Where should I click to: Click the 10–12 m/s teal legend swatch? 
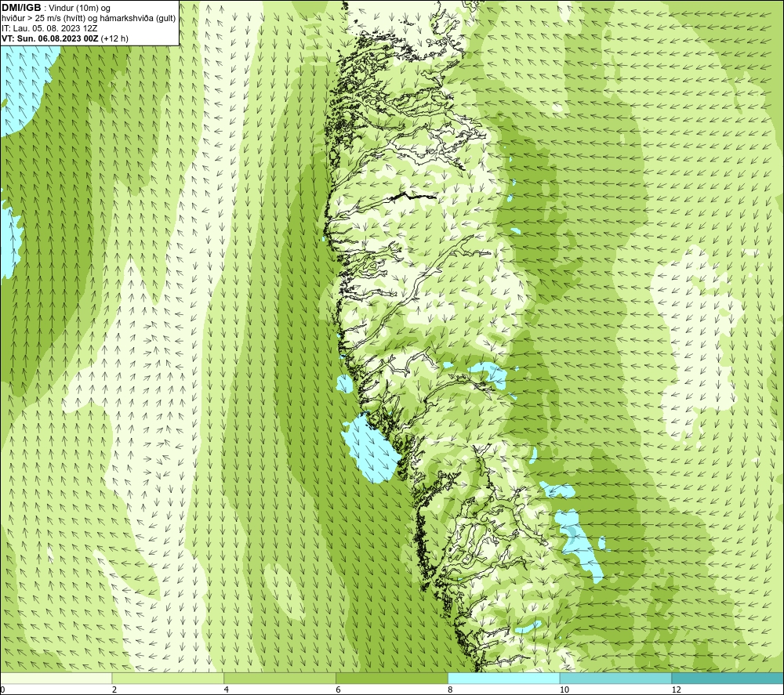(x=616, y=678)
